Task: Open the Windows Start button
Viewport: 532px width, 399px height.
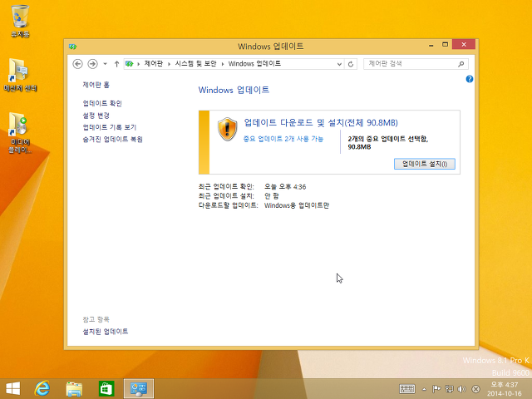Action: pos(13,388)
